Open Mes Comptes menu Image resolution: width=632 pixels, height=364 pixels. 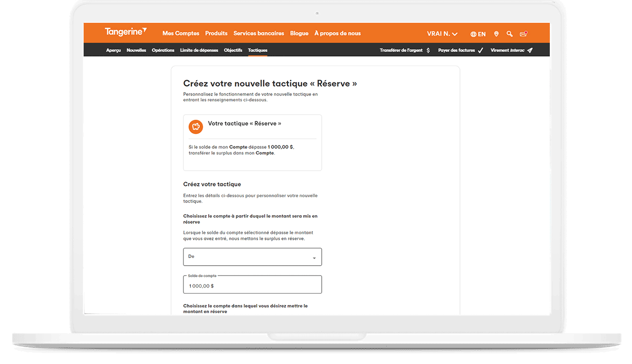coord(181,33)
